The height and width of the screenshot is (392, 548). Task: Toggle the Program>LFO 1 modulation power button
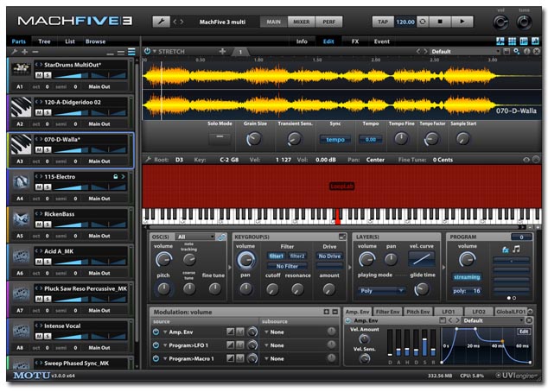pyautogui.click(x=156, y=345)
